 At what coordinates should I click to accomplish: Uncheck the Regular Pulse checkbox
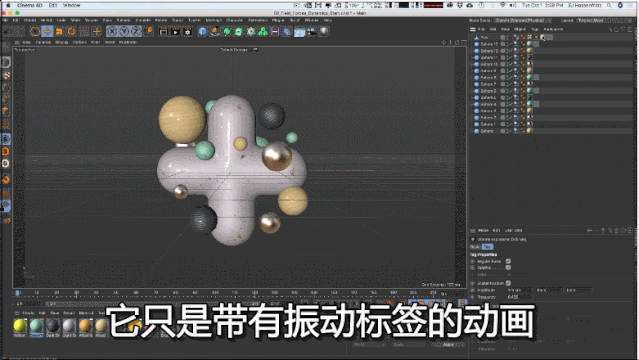click(x=508, y=261)
